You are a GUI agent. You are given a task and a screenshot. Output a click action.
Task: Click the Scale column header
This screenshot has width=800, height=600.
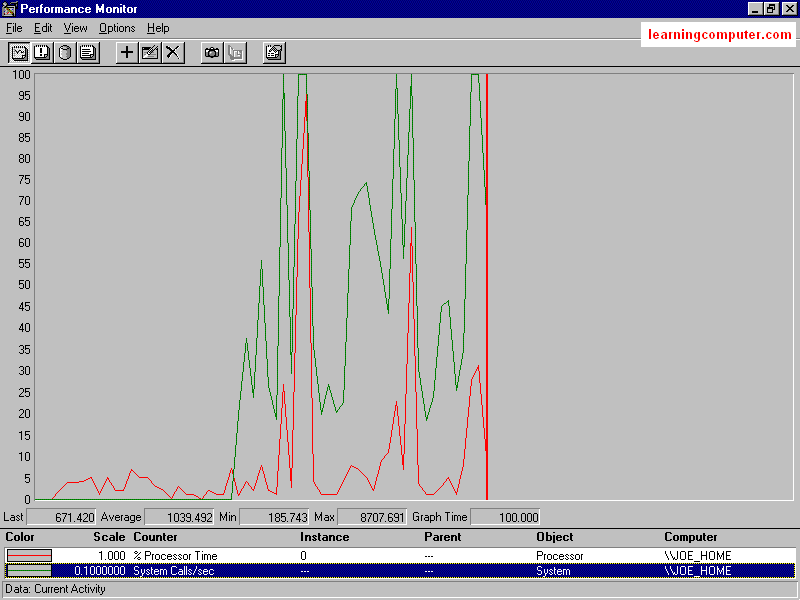click(109, 537)
